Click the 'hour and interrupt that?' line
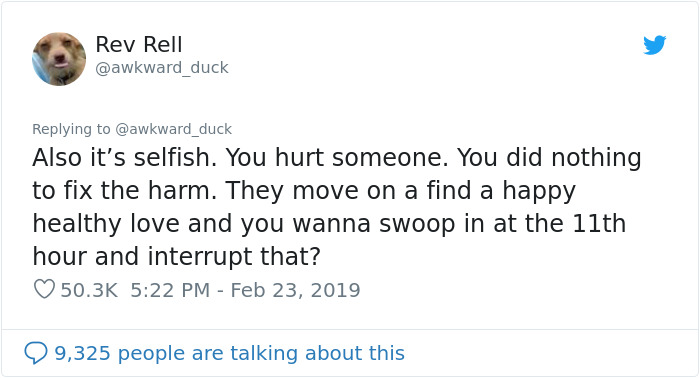This screenshot has width=700, height=378. (176, 257)
